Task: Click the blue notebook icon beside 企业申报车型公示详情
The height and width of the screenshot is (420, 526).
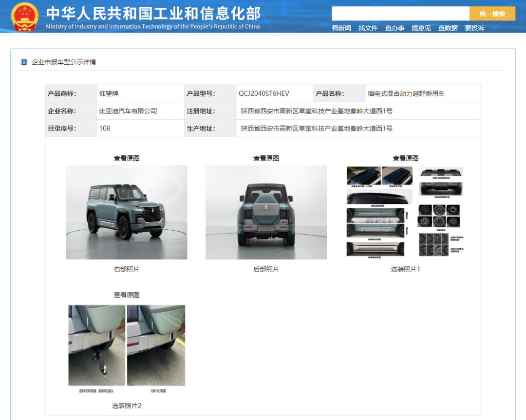Action: pos(23,62)
